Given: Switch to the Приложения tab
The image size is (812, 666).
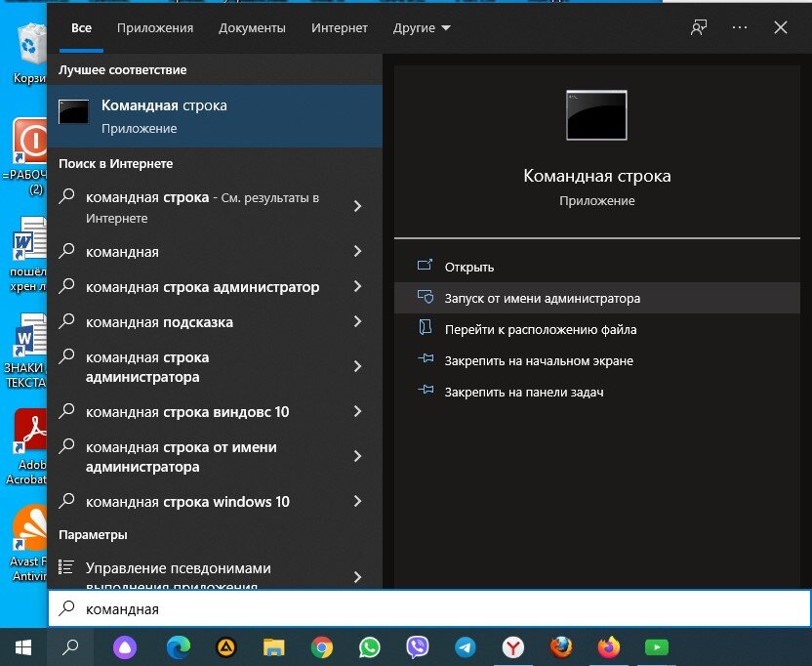Looking at the screenshot, I should pyautogui.click(x=155, y=28).
